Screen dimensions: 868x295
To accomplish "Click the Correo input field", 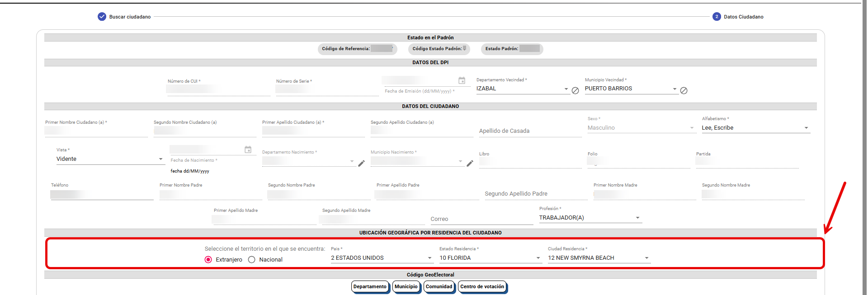I will click(481, 219).
